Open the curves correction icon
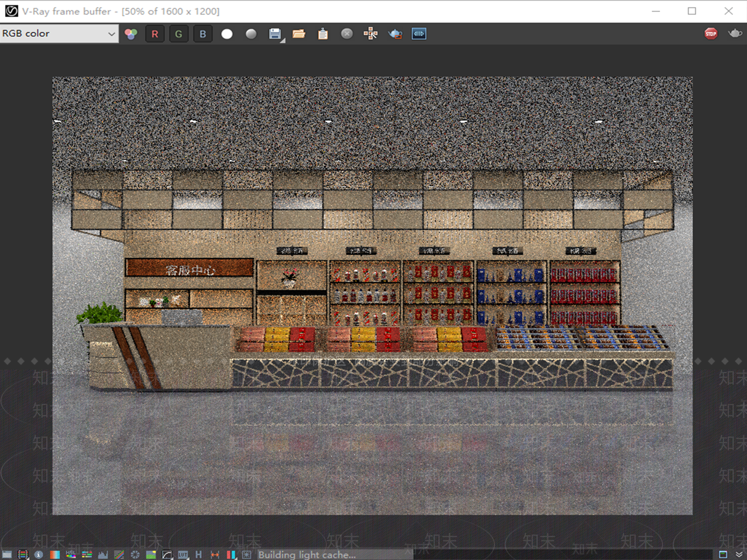 (167, 554)
